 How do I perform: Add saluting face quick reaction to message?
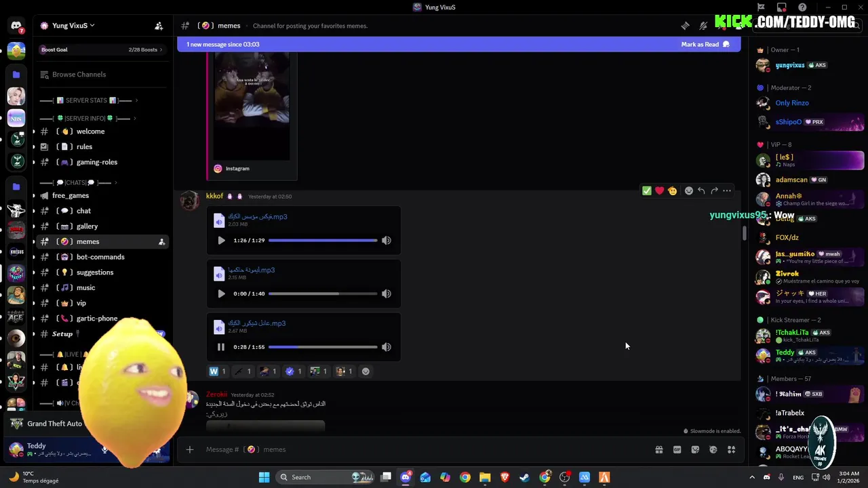[673, 191]
